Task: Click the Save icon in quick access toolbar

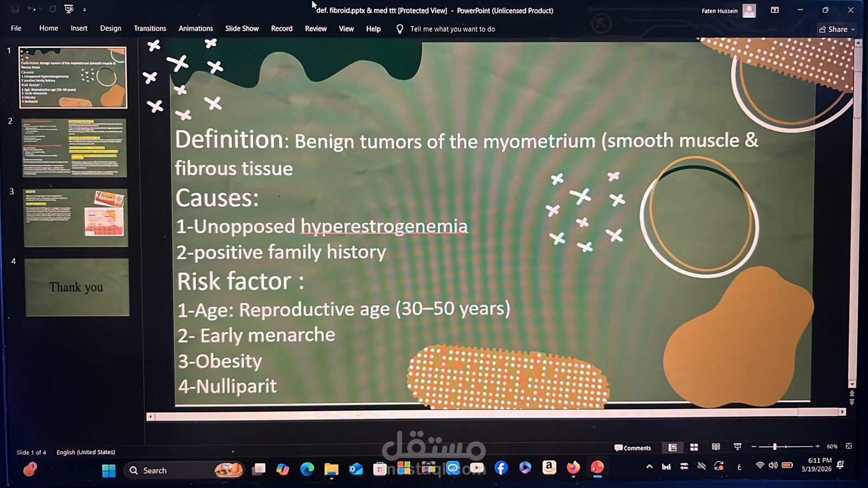Action: tap(15, 9)
